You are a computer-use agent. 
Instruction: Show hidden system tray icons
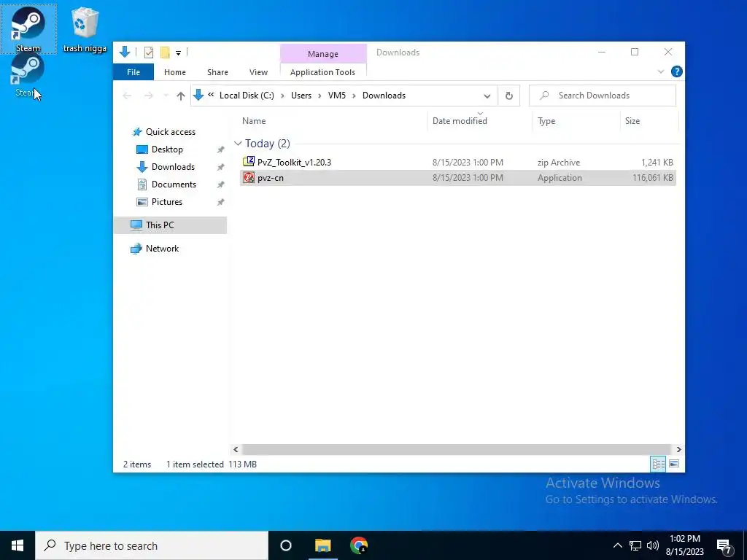617,545
